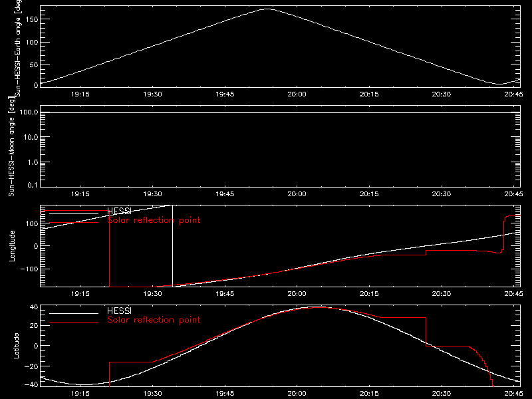Viewport: 532px width, 399px height.
Task: Click 19:45 time label under Moon angle plot
Action: [225, 194]
